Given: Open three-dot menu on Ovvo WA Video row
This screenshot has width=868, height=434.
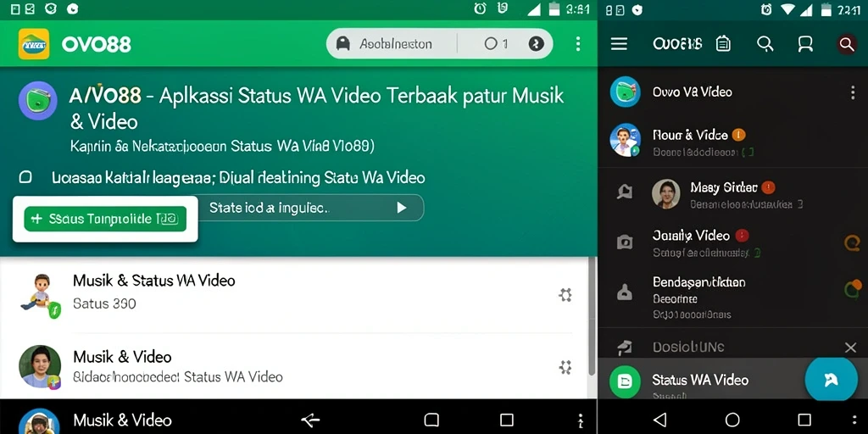Looking at the screenshot, I should click(853, 92).
